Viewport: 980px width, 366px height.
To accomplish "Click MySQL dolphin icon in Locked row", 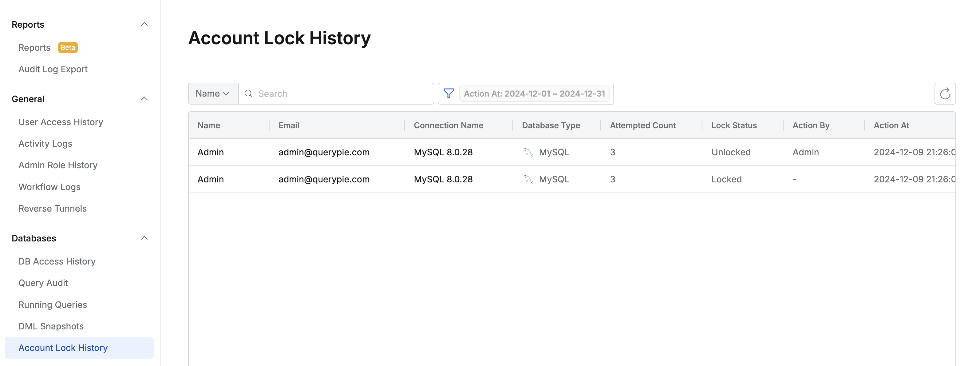I will [x=528, y=179].
